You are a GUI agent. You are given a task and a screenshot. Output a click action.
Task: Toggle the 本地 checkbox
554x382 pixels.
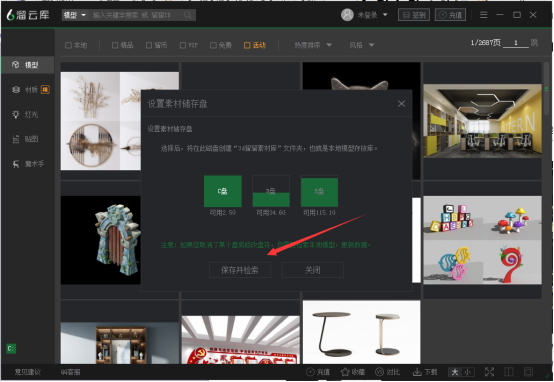69,45
